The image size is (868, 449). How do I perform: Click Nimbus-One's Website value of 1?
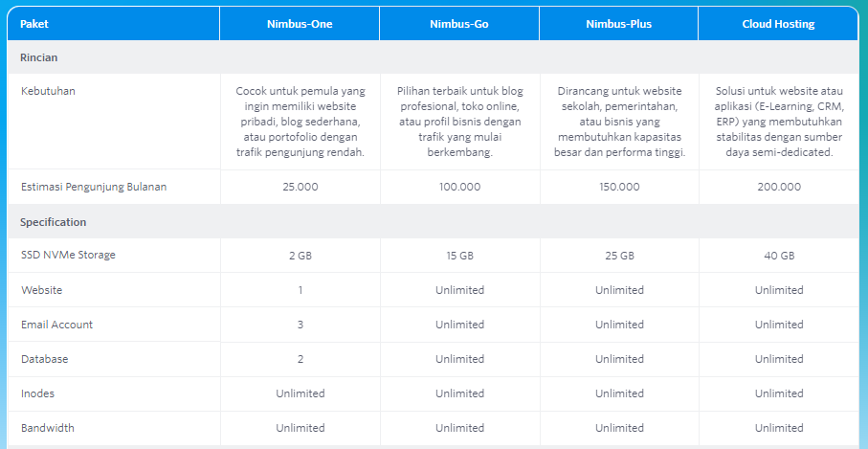(300, 290)
